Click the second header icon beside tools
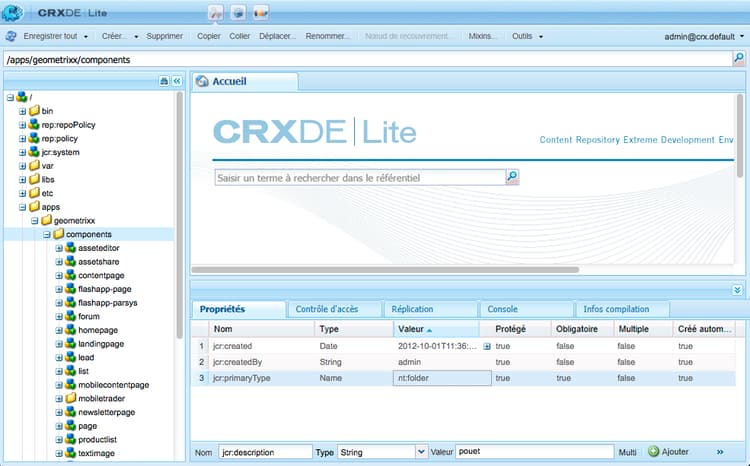This screenshot has height=466, width=750. pos(238,12)
